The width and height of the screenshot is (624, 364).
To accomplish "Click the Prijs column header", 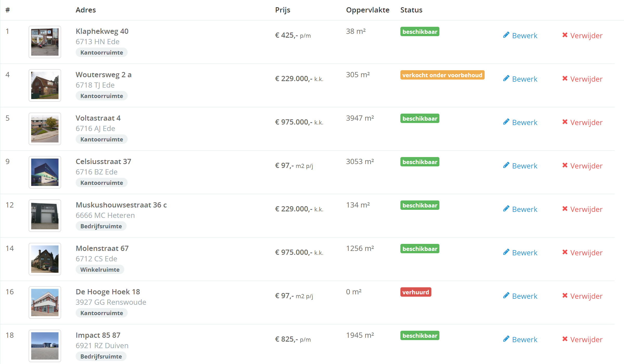I will [283, 10].
